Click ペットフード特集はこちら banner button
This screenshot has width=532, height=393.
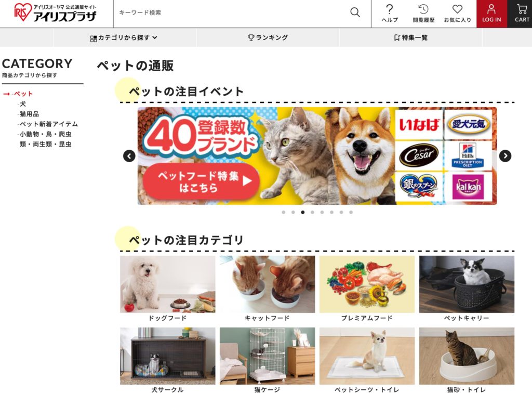[x=201, y=181]
